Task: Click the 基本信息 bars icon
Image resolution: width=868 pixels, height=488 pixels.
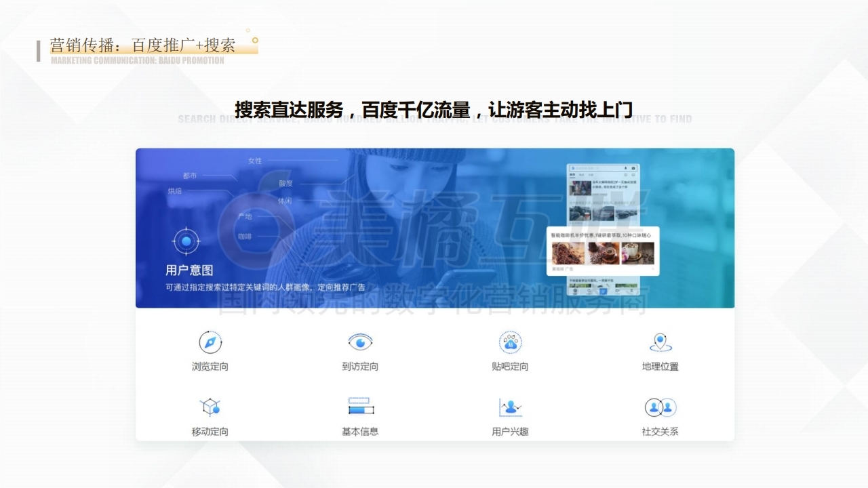Action: click(x=360, y=407)
